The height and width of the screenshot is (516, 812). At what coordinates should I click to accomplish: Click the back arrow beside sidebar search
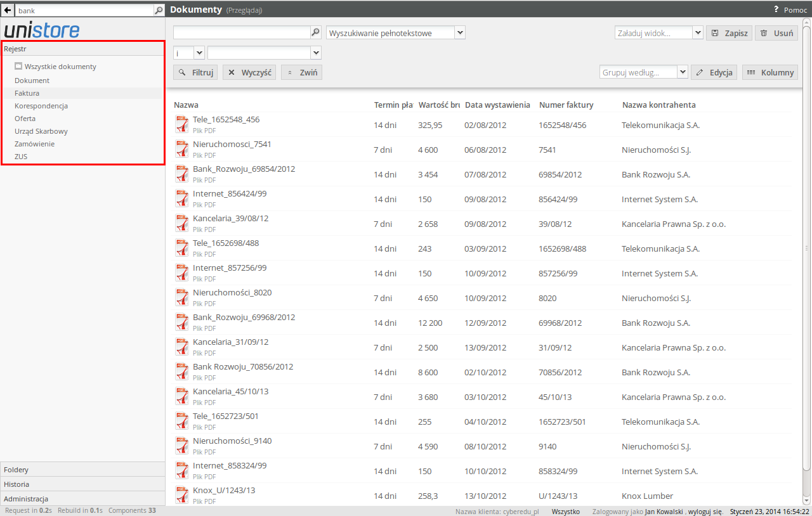[x=7, y=10]
